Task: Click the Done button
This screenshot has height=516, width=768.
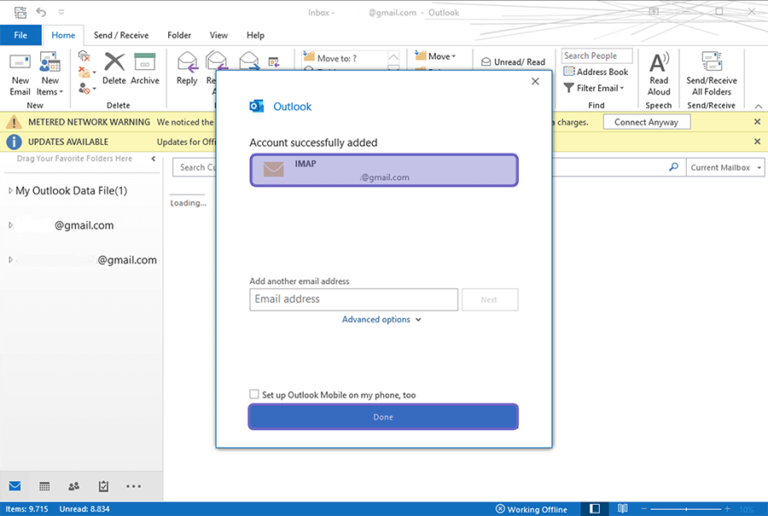Action: tap(383, 417)
